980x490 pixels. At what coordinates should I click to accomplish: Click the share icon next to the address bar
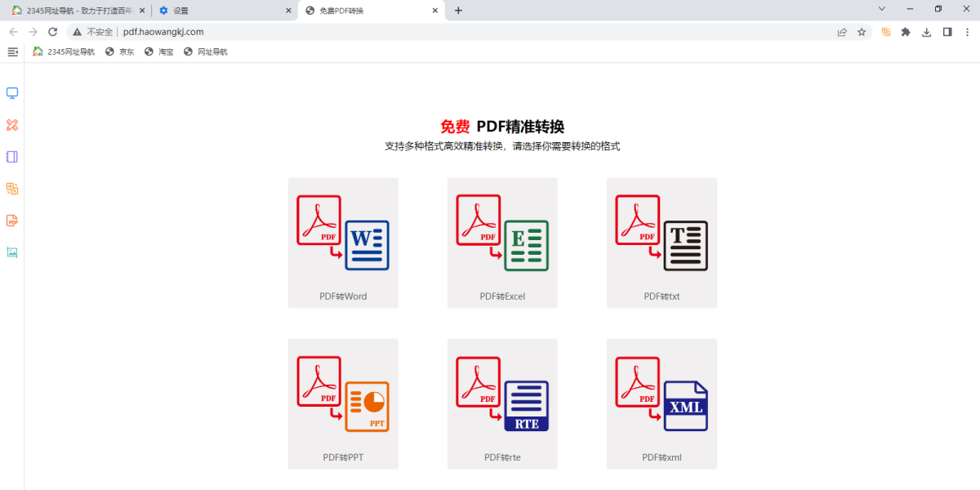coord(842,31)
